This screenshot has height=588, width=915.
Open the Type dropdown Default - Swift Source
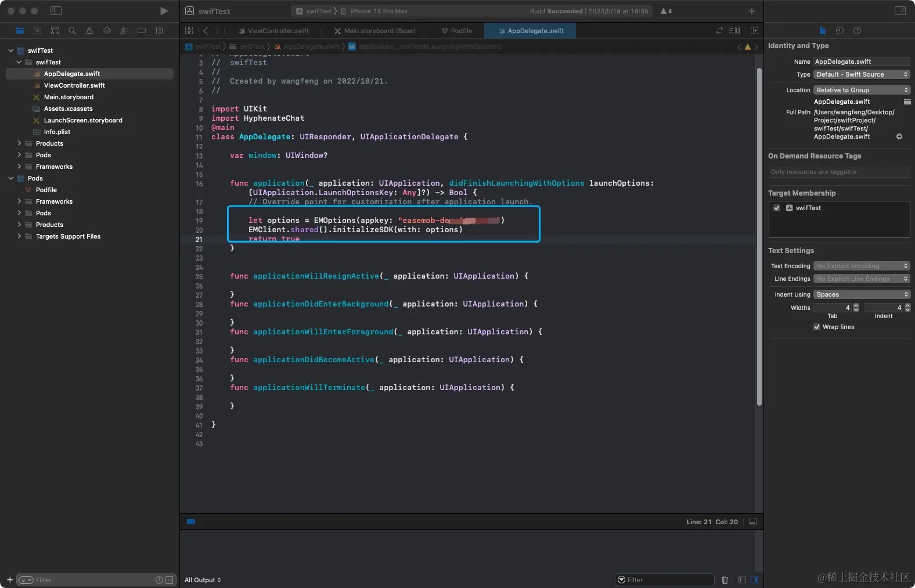[862, 74]
